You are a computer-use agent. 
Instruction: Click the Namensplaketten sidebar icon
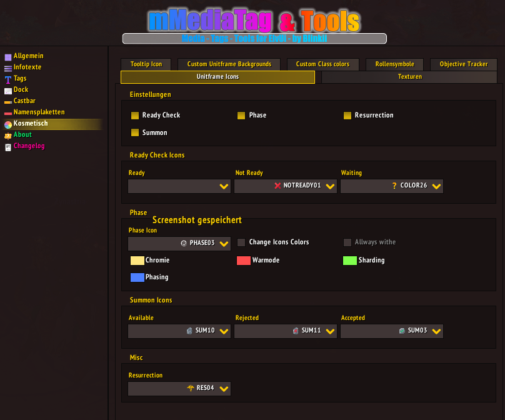click(x=8, y=113)
